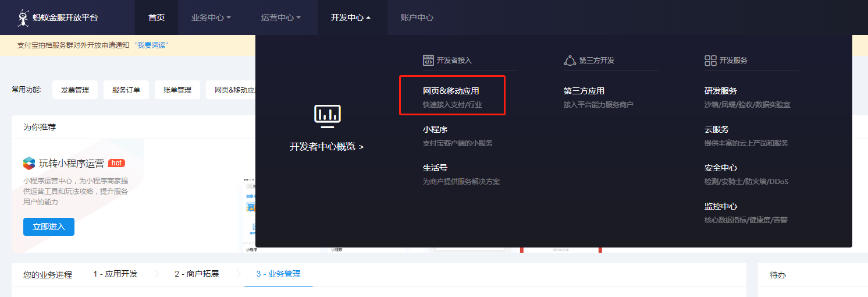Open 云服务 menu entry
868x297 pixels.
pyautogui.click(x=717, y=129)
